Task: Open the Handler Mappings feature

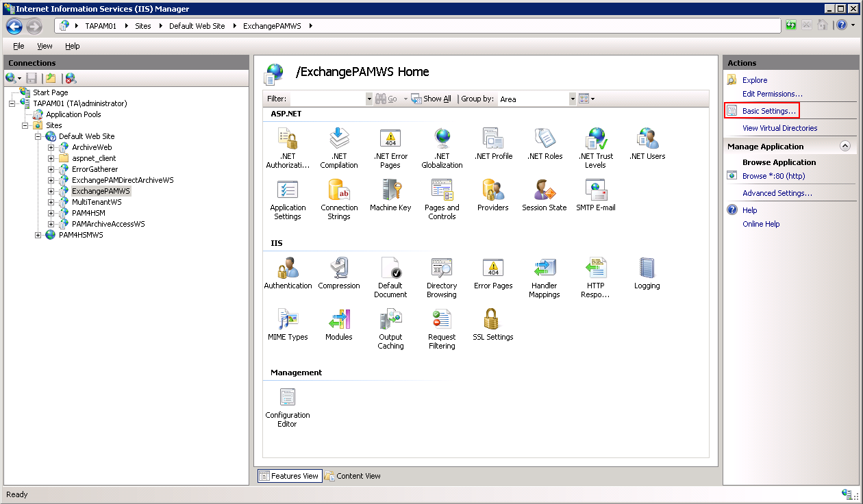Action: point(544,268)
